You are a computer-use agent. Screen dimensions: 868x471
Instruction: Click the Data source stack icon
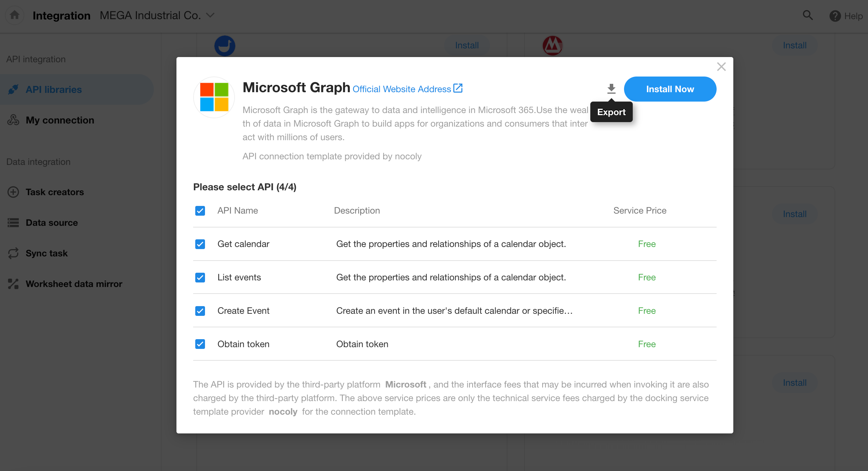(x=13, y=223)
